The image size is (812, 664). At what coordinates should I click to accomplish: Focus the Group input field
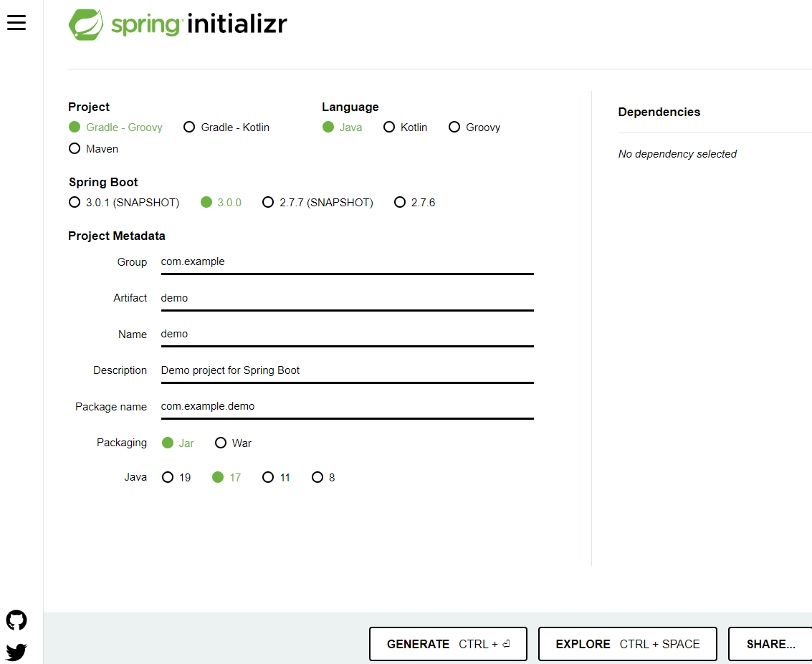tap(347, 262)
